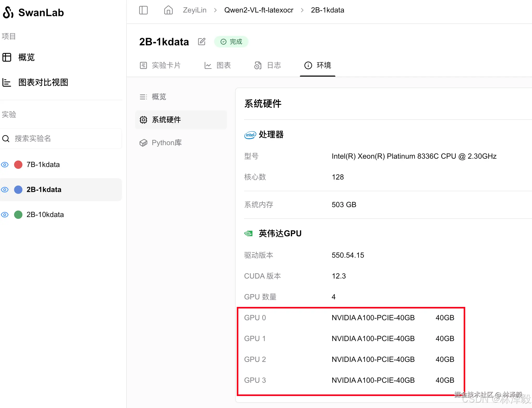The height and width of the screenshot is (408, 532).
Task: Navigate to Qwen2-VL-ft-latexocr project
Action: tap(258, 10)
